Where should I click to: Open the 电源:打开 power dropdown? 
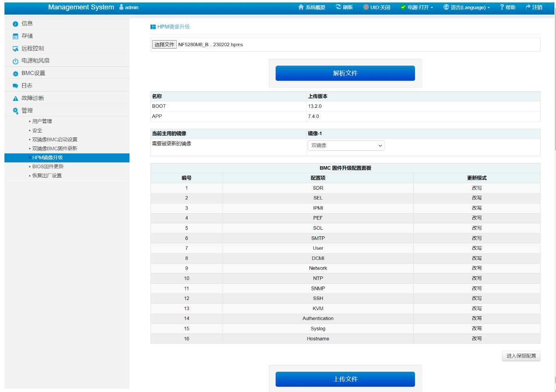click(x=416, y=7)
